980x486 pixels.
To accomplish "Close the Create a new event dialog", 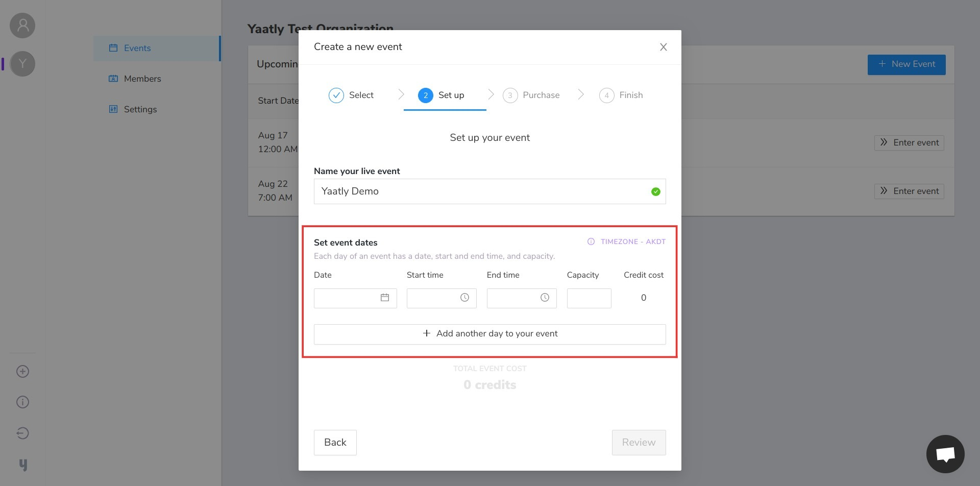I will 663,47.
